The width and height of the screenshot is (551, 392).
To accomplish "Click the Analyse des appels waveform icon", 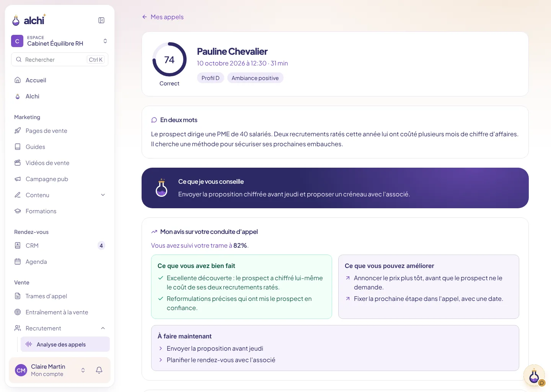I will (x=29, y=344).
